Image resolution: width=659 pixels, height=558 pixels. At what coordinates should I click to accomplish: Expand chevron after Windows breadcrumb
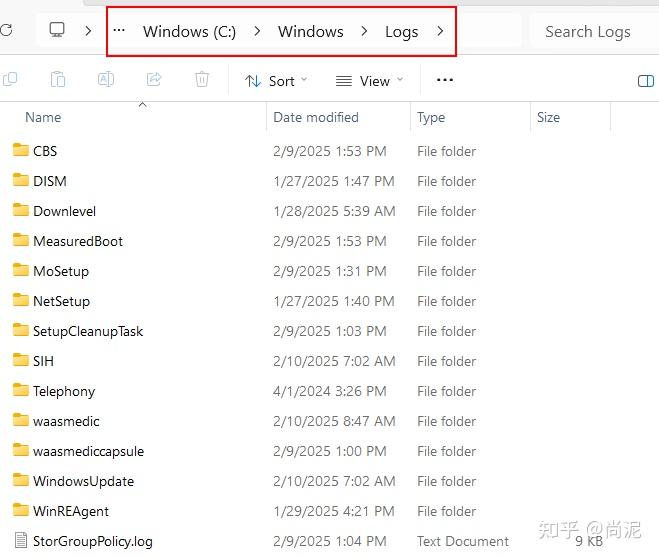pyautogui.click(x=364, y=31)
